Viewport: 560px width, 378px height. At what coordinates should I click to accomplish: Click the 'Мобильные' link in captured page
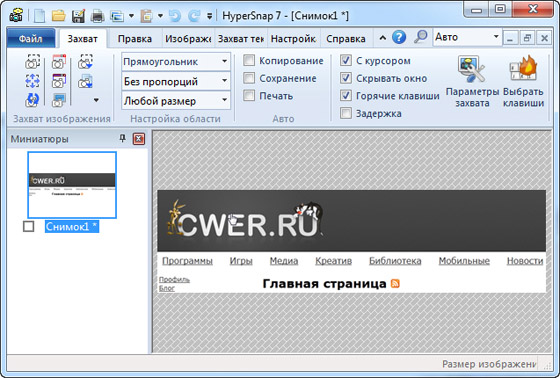(x=464, y=261)
